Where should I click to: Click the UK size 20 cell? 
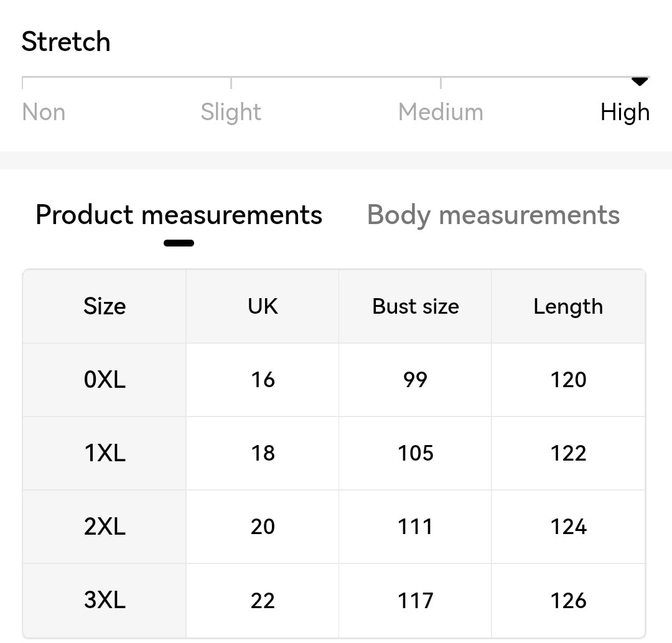pyautogui.click(x=263, y=527)
